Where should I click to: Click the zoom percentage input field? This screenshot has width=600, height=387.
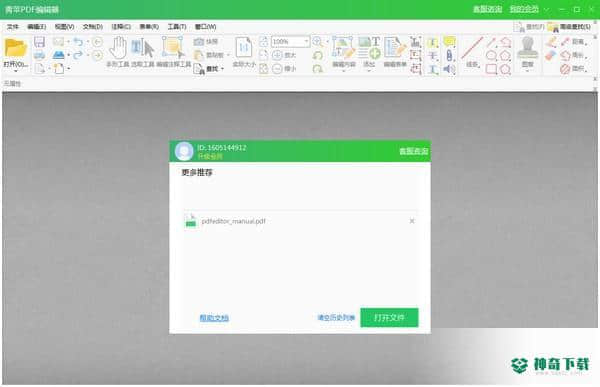click(287, 41)
